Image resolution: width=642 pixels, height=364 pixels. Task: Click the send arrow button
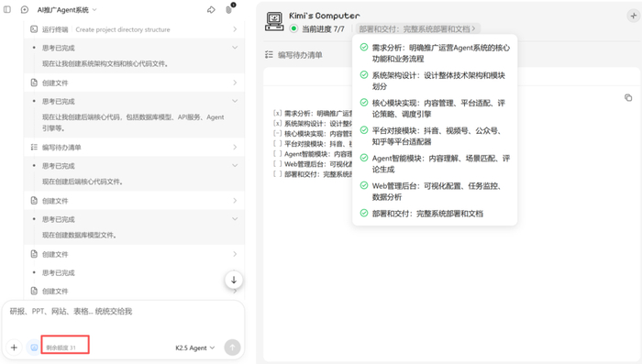tap(232, 347)
